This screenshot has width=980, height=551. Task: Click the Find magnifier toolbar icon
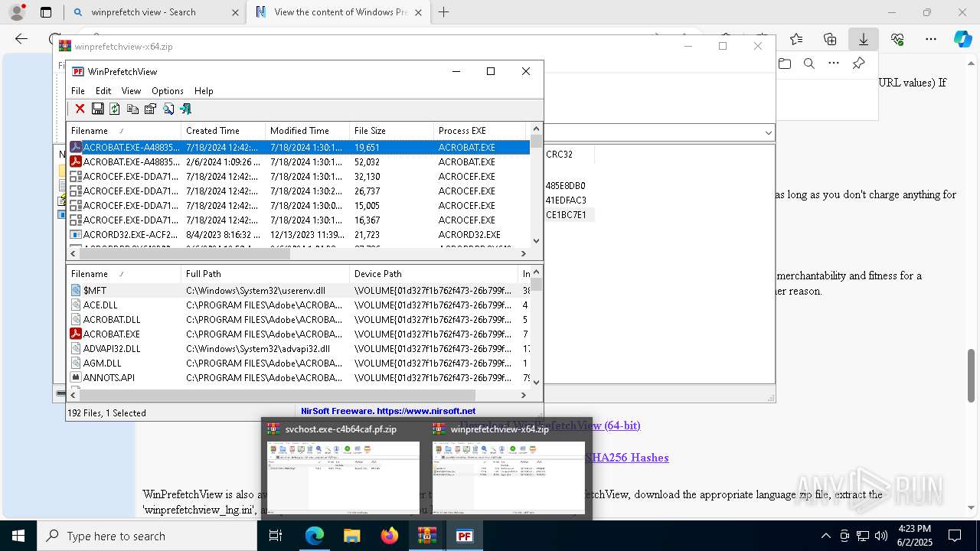168,109
